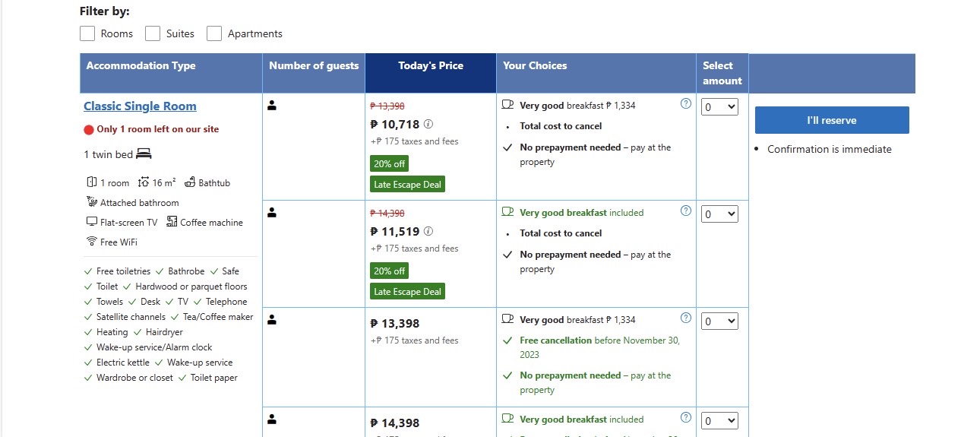The width and height of the screenshot is (980, 437).
Task: Click the Accommodation Type column header
Action: point(141,66)
